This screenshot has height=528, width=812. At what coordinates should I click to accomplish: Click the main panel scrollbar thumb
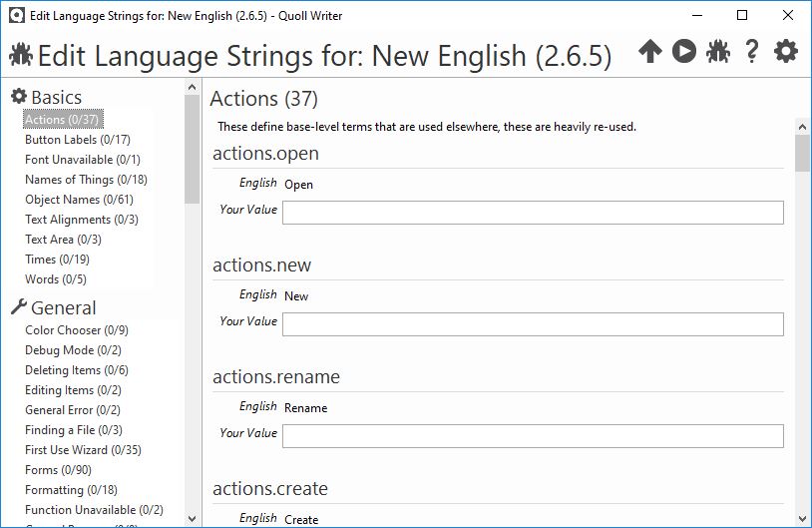tap(802, 153)
